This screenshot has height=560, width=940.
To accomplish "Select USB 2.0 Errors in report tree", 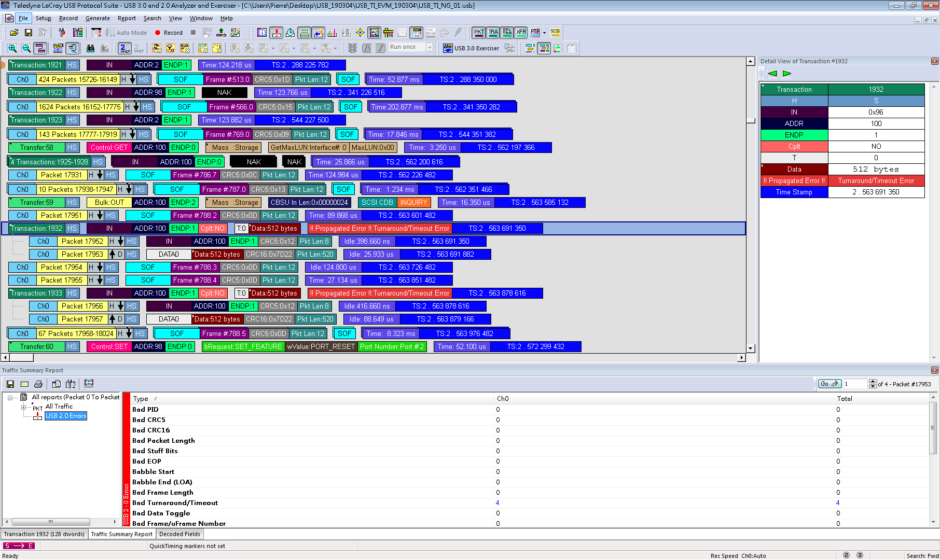I will 66,416.
